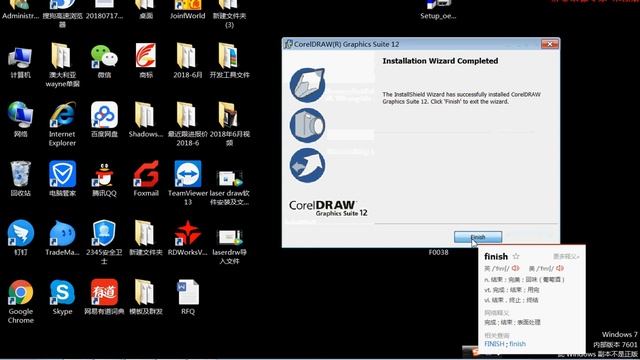Select the Internet Explorer icon

coord(62,124)
